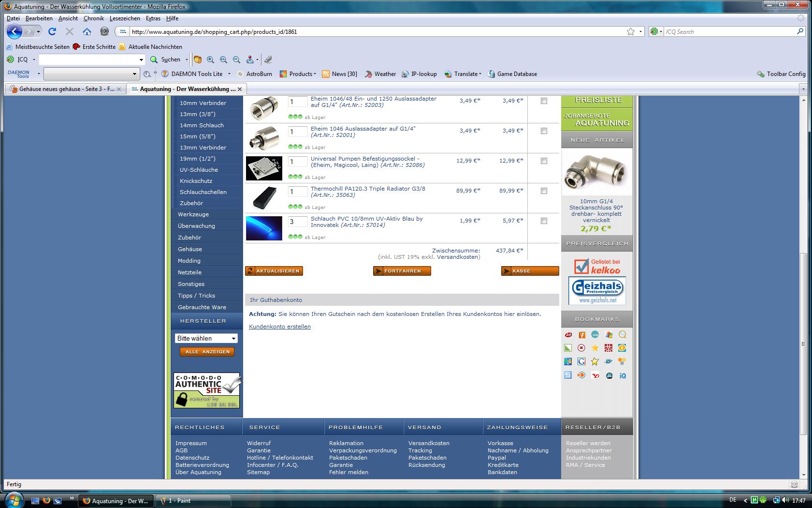Open the Chronik menu

(93, 18)
